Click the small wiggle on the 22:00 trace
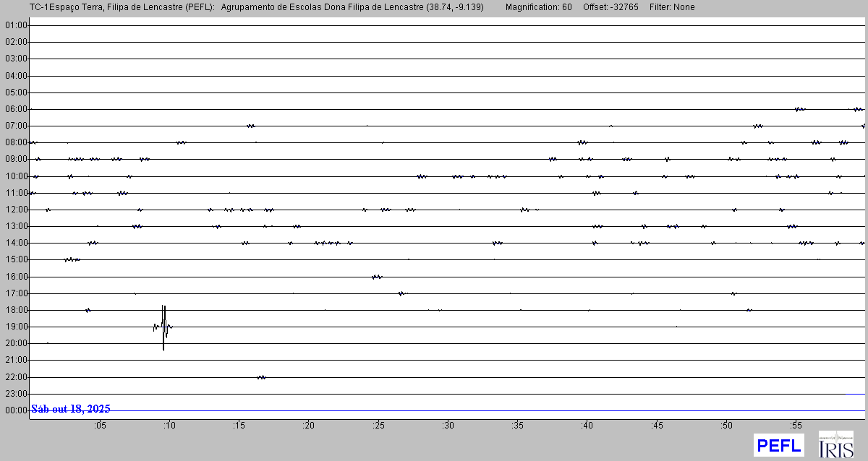The width and height of the screenshot is (868, 461). (261, 377)
